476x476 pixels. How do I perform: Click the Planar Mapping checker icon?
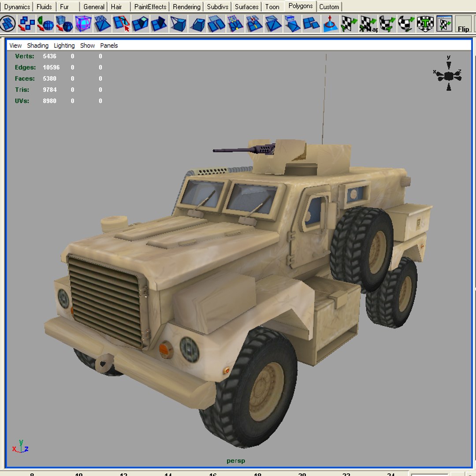coord(349,24)
